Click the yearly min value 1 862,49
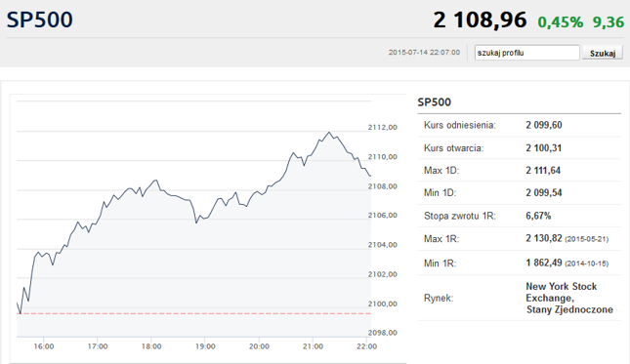Screen dimensions: 630x364 tap(544, 263)
